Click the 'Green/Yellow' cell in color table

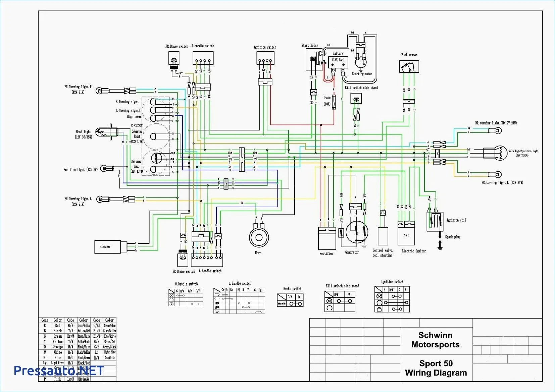click(x=84, y=325)
